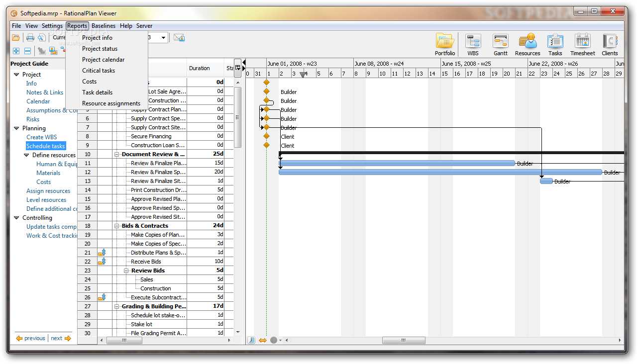Open the Settings menu
This screenshot has width=638, height=364.
tap(52, 26)
